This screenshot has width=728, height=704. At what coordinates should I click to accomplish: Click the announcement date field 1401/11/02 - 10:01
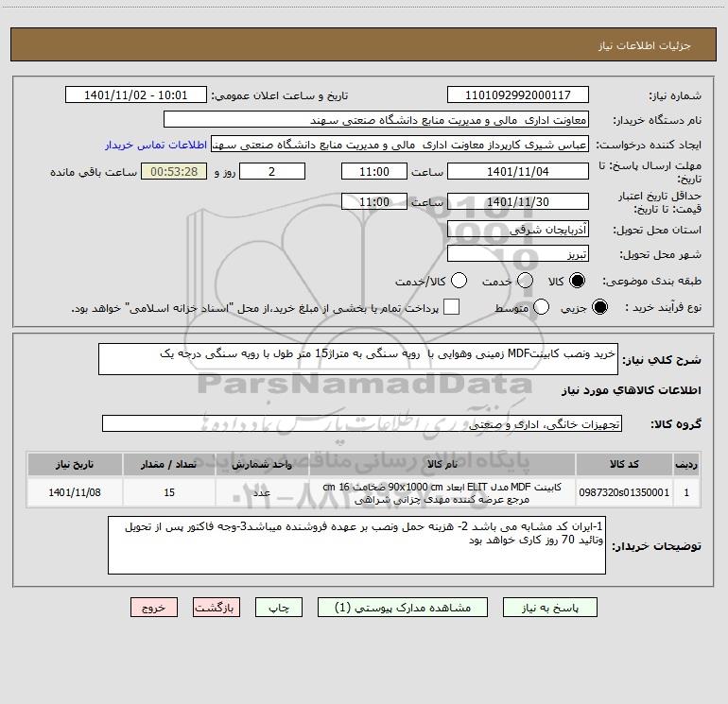136,95
